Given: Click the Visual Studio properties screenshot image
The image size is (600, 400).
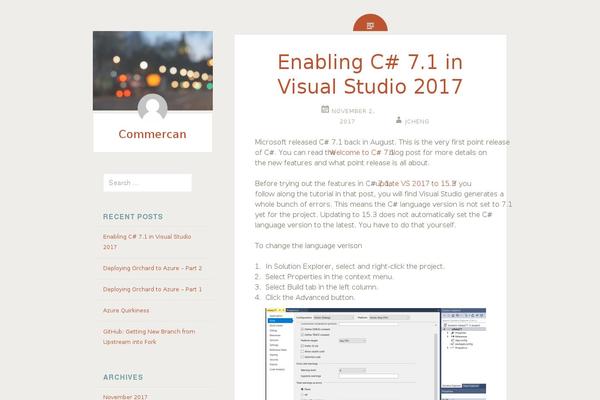Looking at the screenshot, I should click(376, 354).
